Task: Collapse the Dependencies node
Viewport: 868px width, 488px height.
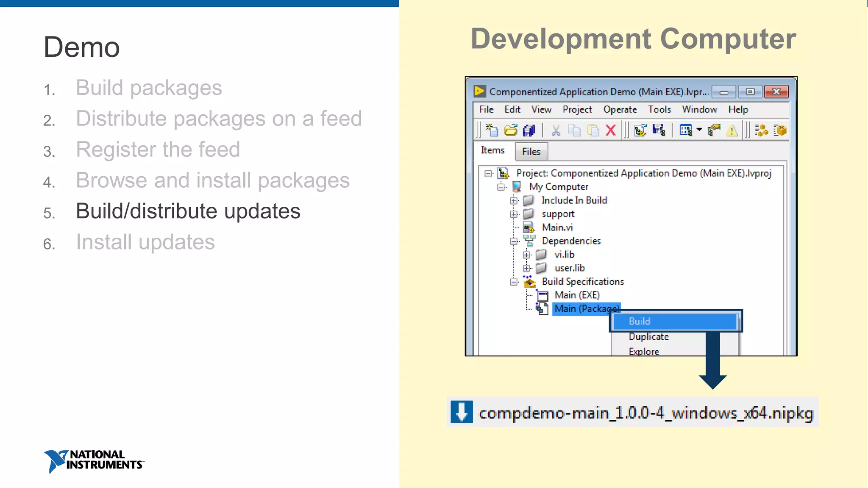Action: 514,241
